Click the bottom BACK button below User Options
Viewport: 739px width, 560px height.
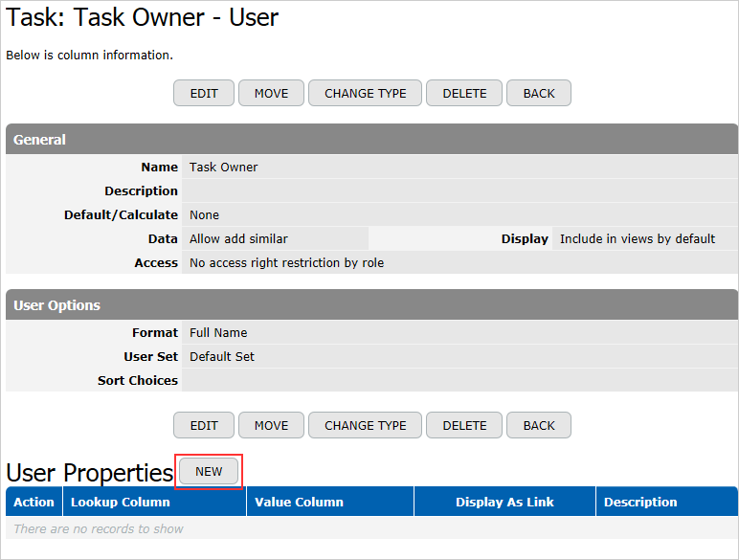[x=539, y=425]
